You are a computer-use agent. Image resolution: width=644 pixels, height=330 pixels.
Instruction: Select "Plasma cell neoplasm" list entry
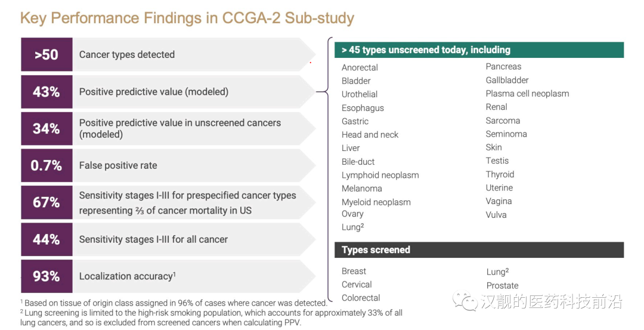pos(527,94)
